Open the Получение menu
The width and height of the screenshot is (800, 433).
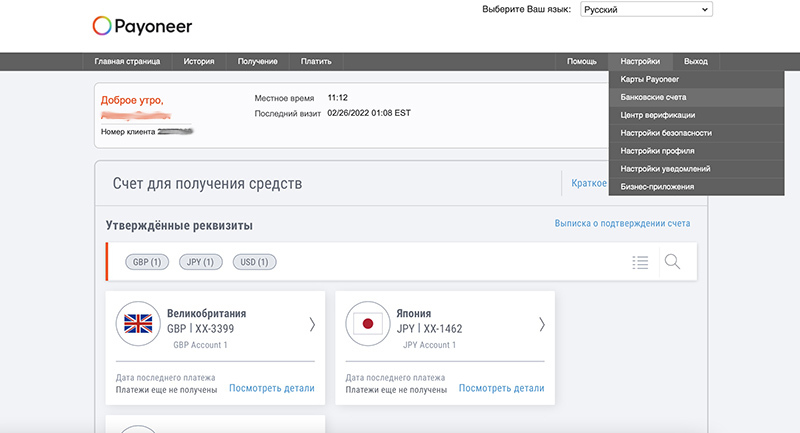coord(257,61)
